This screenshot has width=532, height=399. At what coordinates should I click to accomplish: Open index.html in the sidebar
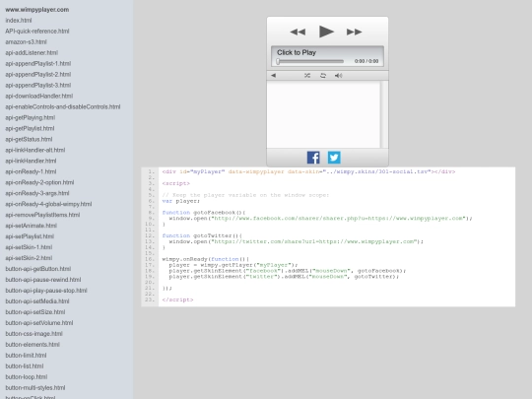19,21
